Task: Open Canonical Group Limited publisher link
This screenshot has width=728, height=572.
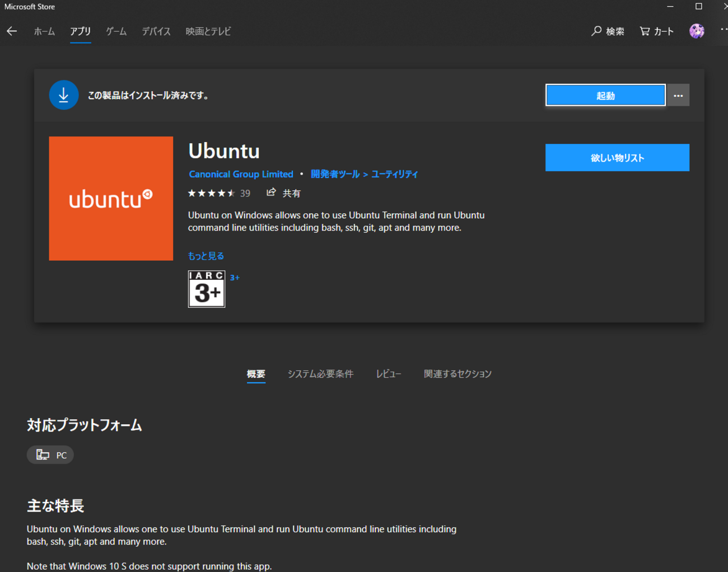Action: pyautogui.click(x=241, y=174)
